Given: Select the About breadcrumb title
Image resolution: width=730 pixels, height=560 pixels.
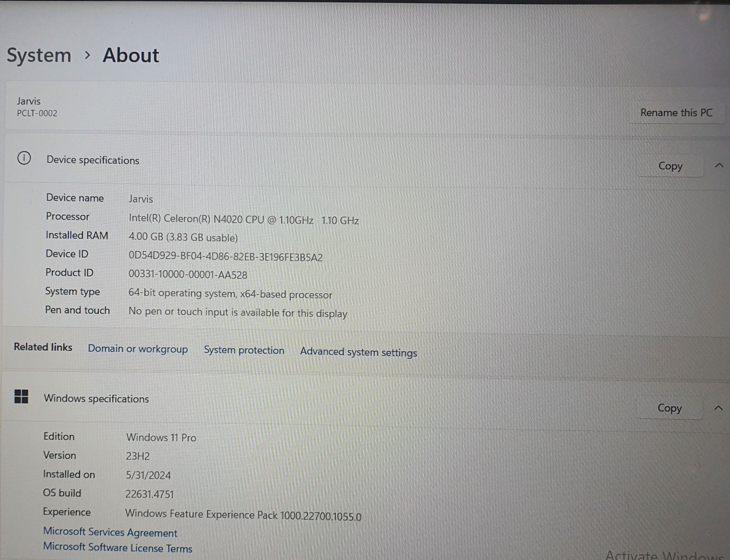Looking at the screenshot, I should pos(131,55).
